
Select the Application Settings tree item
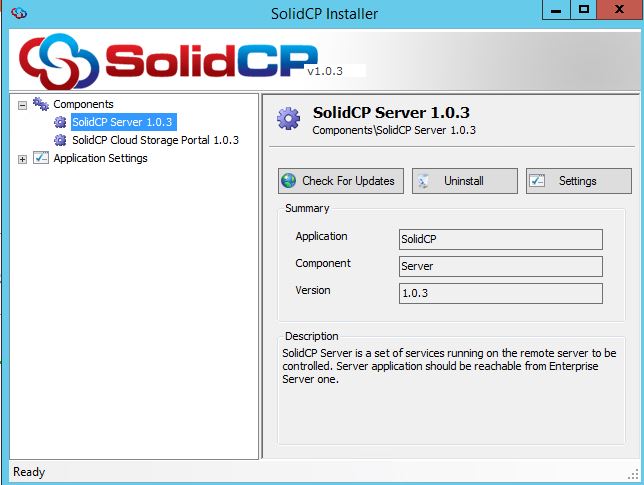tap(100, 158)
